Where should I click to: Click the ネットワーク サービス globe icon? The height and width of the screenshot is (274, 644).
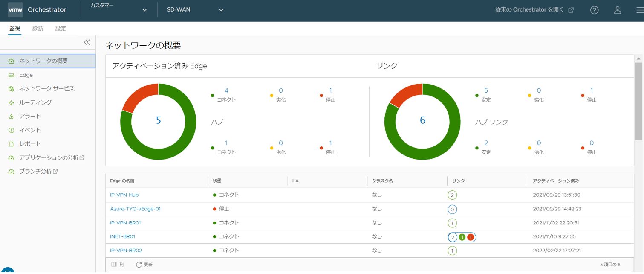click(12, 89)
